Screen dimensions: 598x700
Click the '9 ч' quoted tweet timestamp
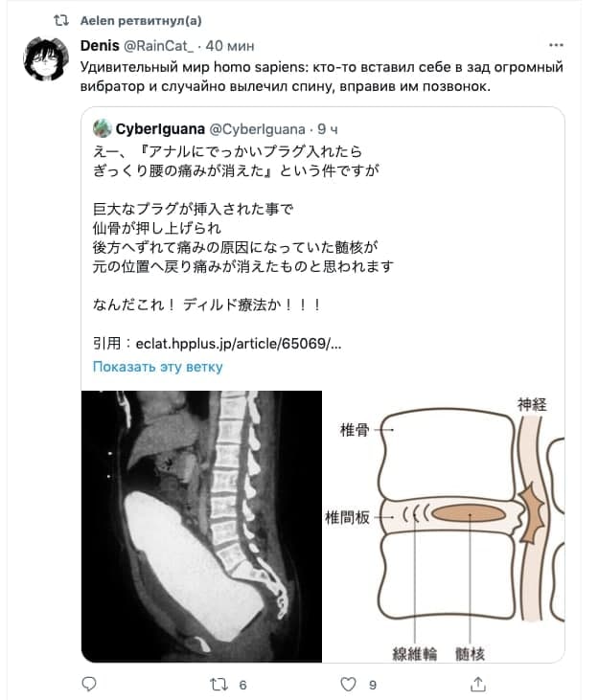[328, 129]
